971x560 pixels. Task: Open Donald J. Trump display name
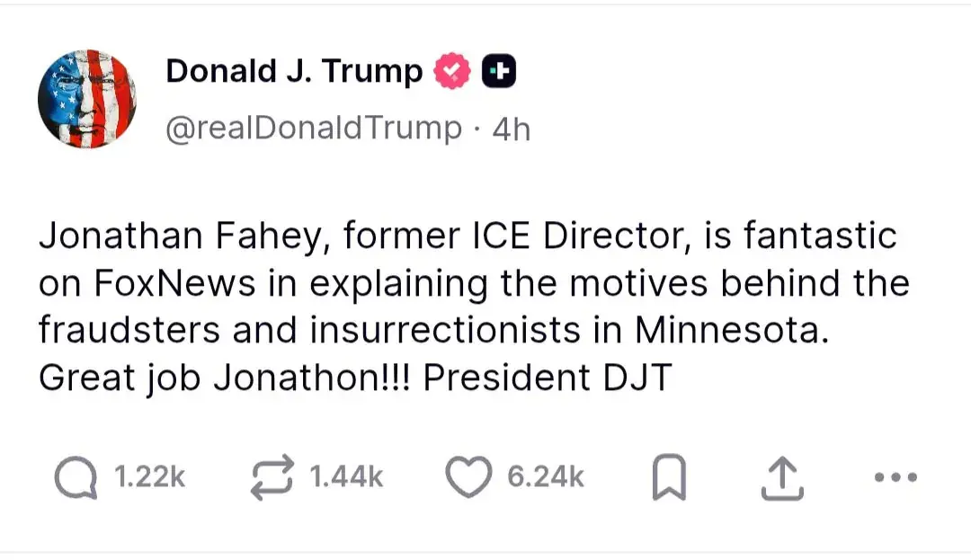294,72
